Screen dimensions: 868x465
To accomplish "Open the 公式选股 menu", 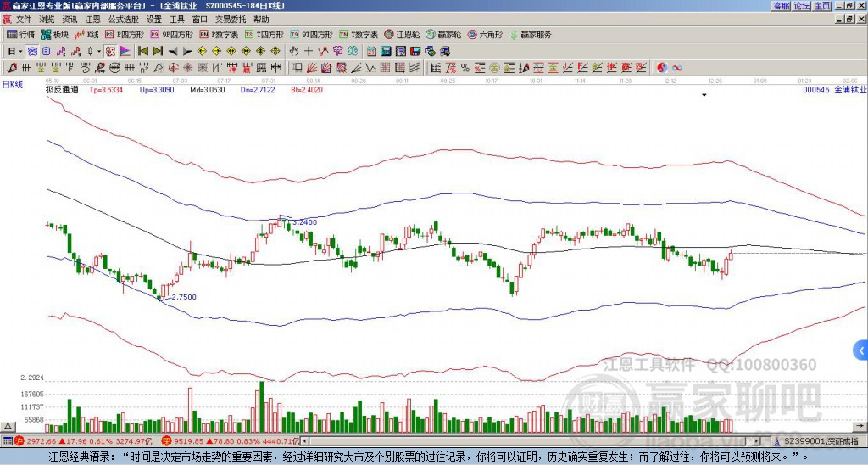I will click(124, 20).
